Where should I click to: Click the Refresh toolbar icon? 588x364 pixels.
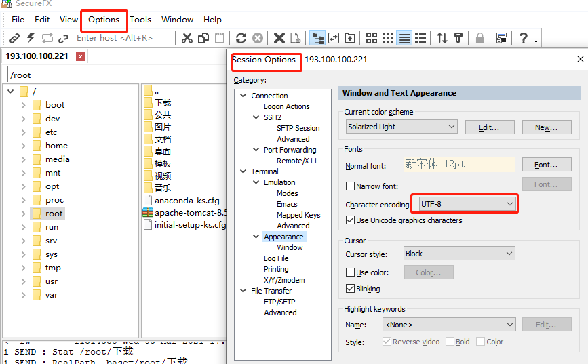point(241,38)
